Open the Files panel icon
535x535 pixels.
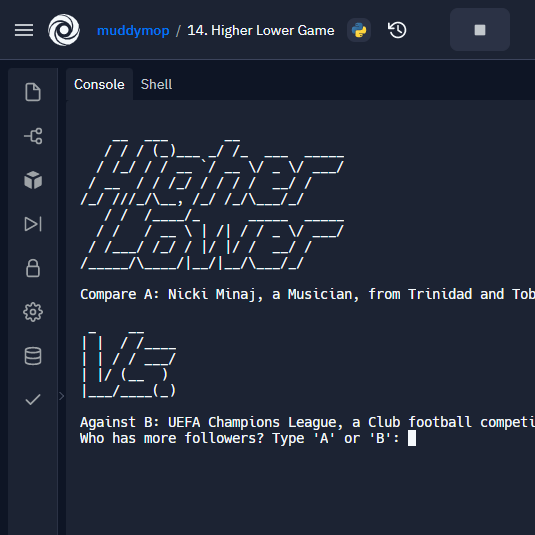(x=33, y=92)
